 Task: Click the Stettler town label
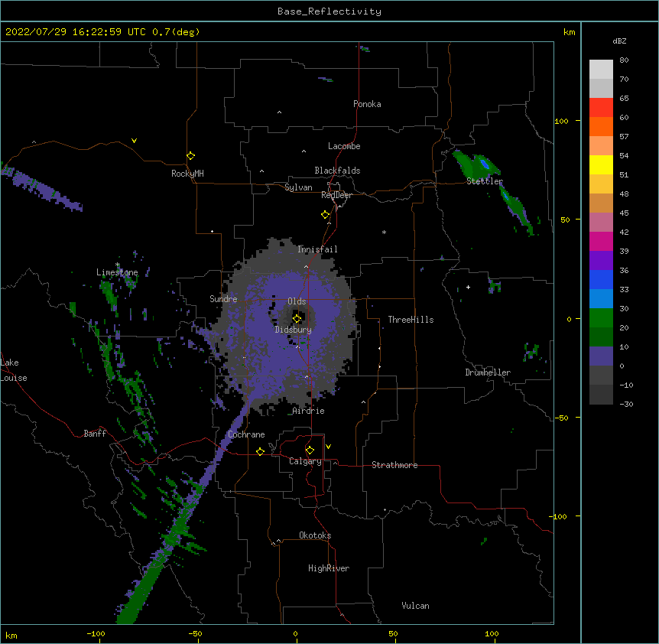coord(485,181)
